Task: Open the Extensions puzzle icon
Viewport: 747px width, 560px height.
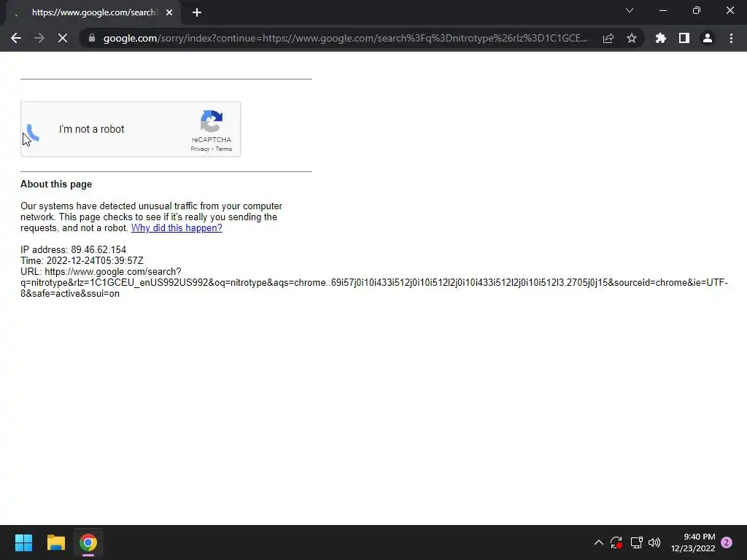Action: (x=661, y=38)
